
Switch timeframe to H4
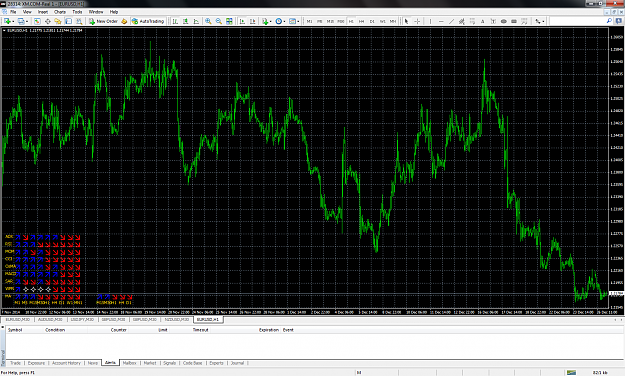tap(362, 21)
